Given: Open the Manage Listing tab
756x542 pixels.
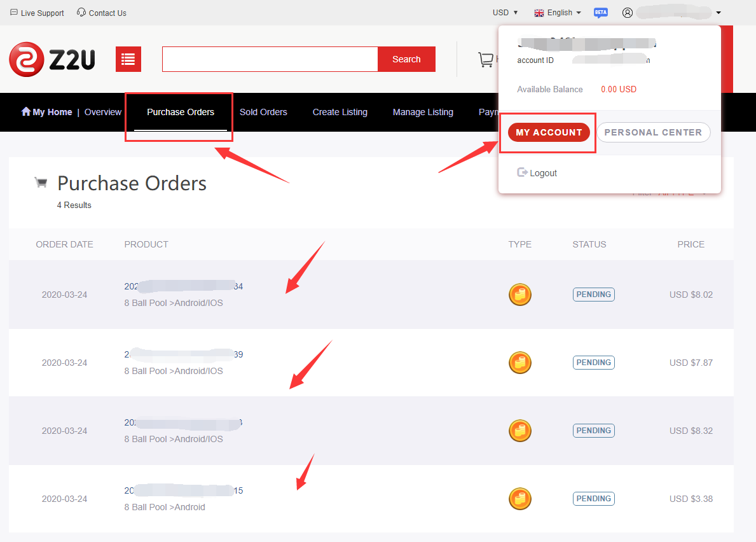Looking at the screenshot, I should click(x=423, y=112).
